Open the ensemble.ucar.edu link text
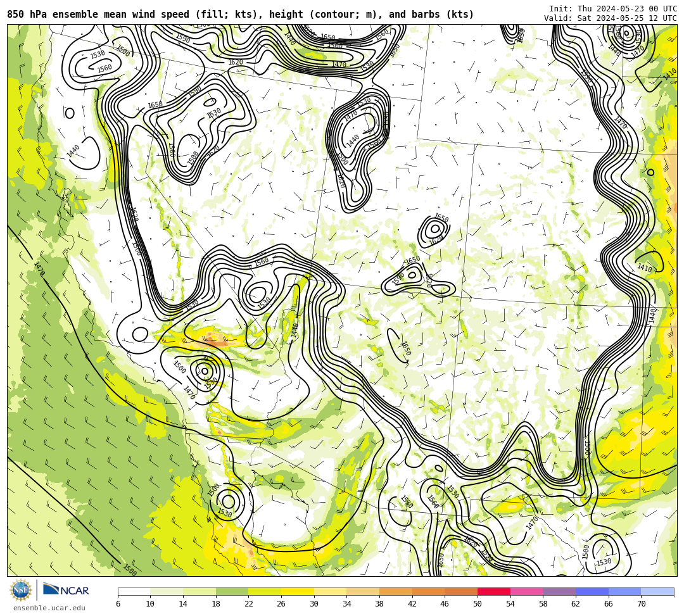The height and width of the screenshot is (616, 684). click(x=49, y=608)
